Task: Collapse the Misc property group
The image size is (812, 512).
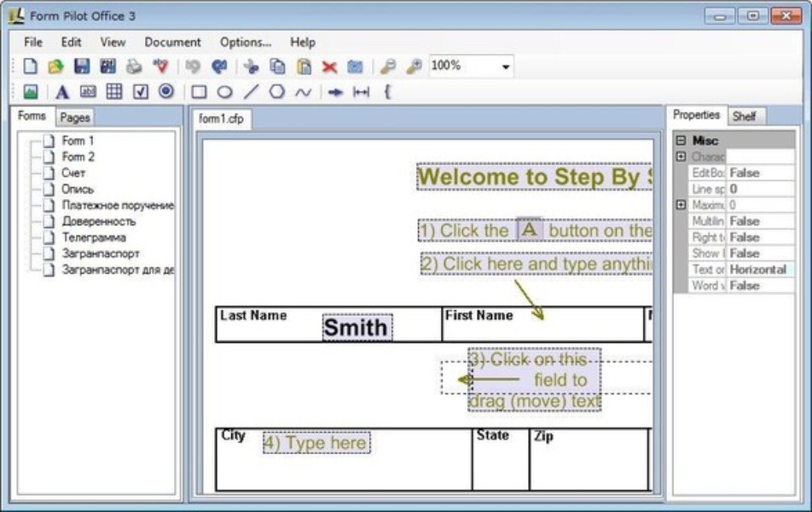Action: 680,139
